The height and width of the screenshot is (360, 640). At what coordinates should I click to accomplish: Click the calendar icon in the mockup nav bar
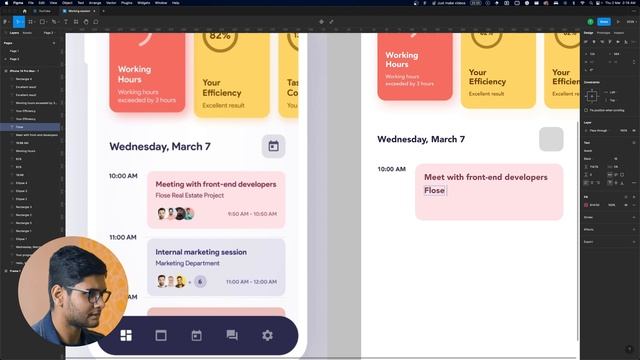click(x=196, y=336)
